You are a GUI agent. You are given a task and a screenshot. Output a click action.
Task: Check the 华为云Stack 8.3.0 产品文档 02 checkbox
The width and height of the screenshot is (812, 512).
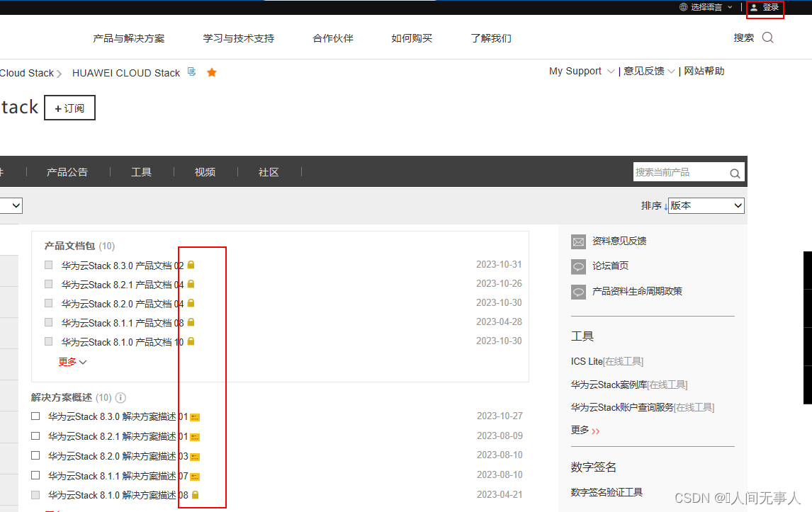coord(49,265)
